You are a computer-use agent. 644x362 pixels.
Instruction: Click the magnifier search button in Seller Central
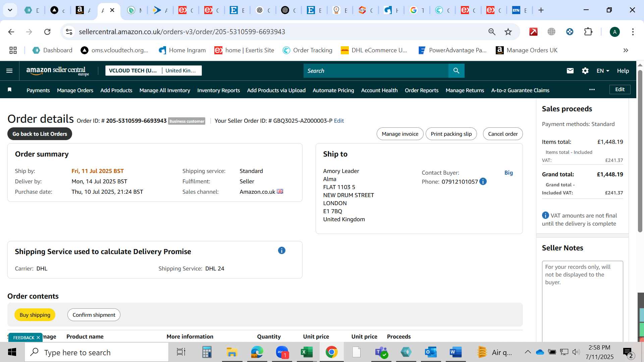point(456,71)
